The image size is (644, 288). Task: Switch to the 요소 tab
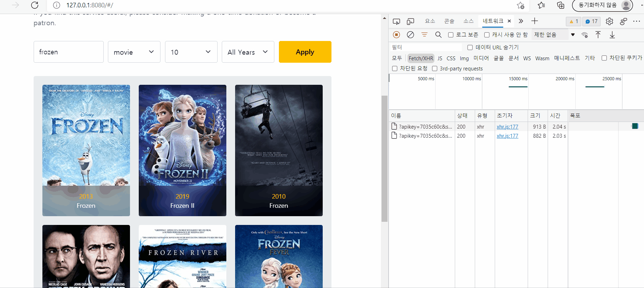(430, 21)
